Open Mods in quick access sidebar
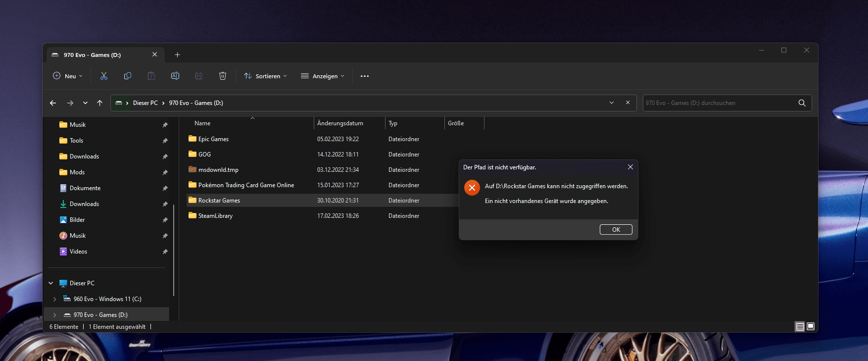 click(x=77, y=172)
